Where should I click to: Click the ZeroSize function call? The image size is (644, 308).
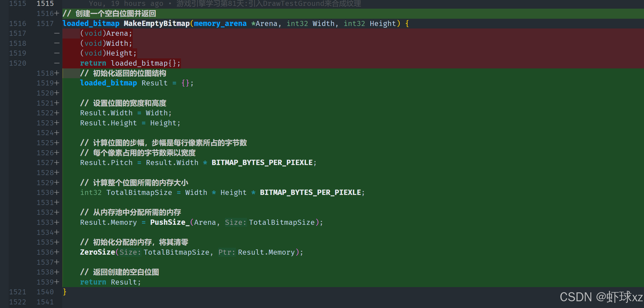[x=98, y=252]
